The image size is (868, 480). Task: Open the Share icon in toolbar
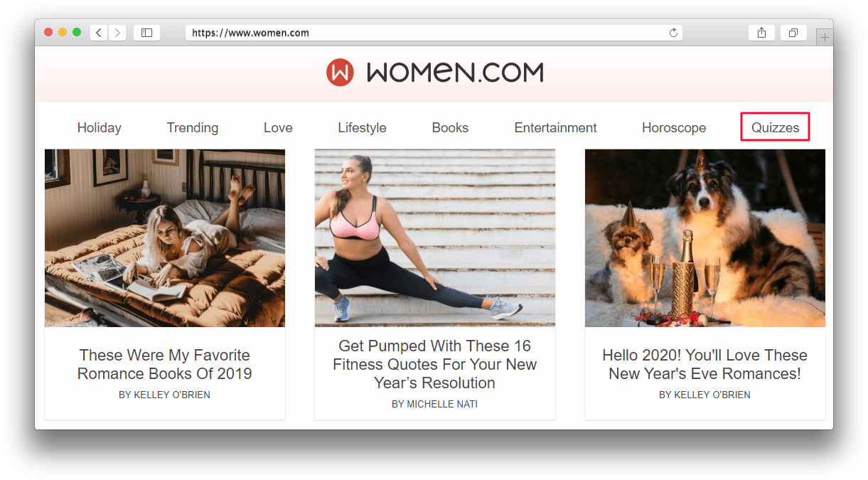[x=761, y=33]
